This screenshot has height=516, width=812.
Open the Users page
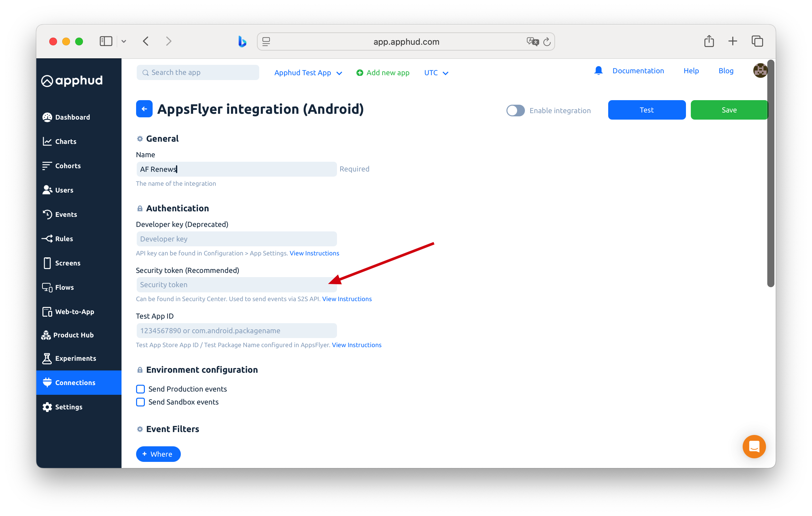(x=58, y=190)
